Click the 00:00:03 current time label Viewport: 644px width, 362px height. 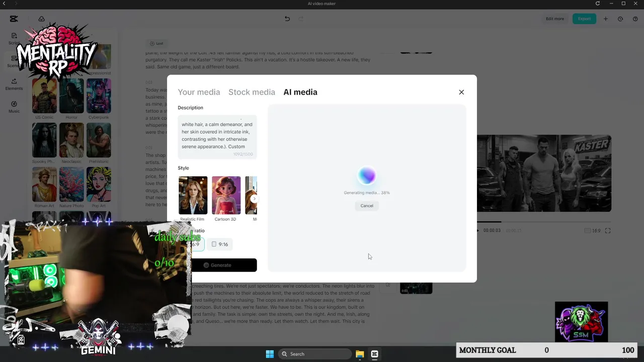pyautogui.click(x=492, y=231)
